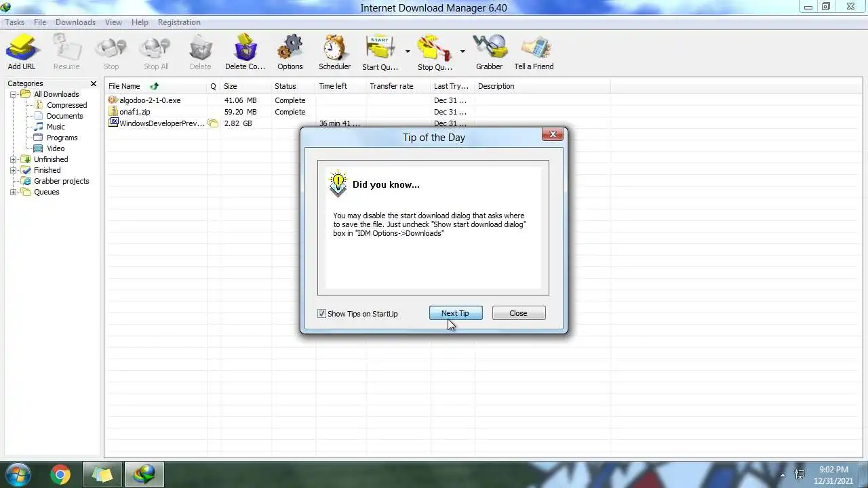Select the Documents category
This screenshot has height=488, width=868.
click(64, 116)
